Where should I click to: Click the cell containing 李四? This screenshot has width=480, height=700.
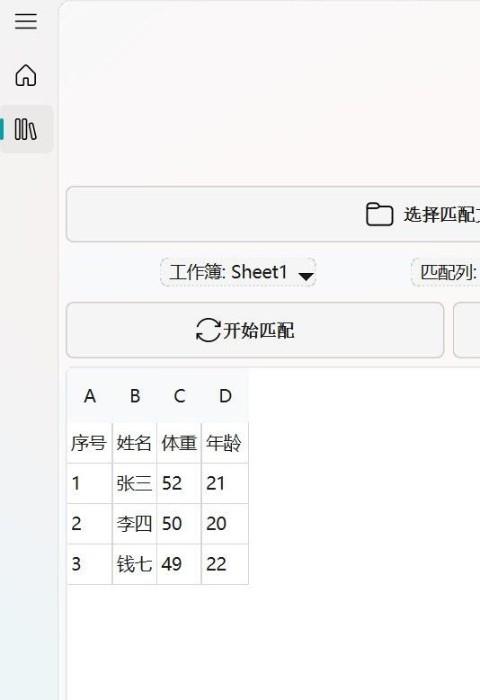134,524
